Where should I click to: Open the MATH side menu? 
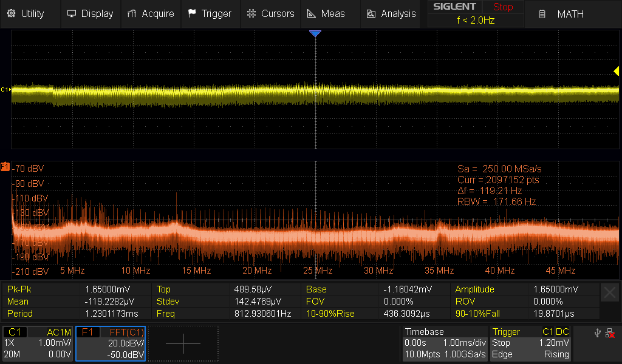(x=561, y=13)
